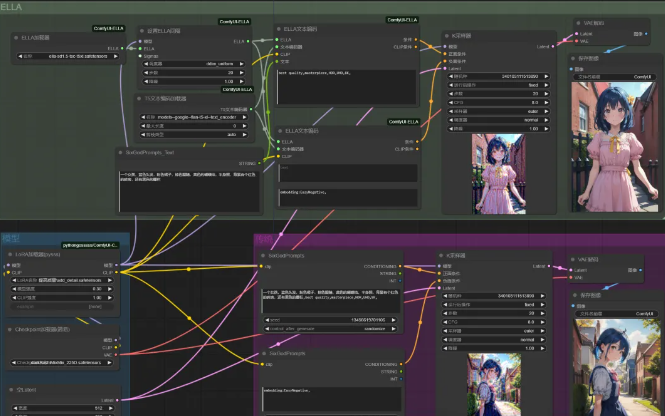Click left arrow of models--google--flan-t5-xl--text_encoder field

[x=143, y=117]
